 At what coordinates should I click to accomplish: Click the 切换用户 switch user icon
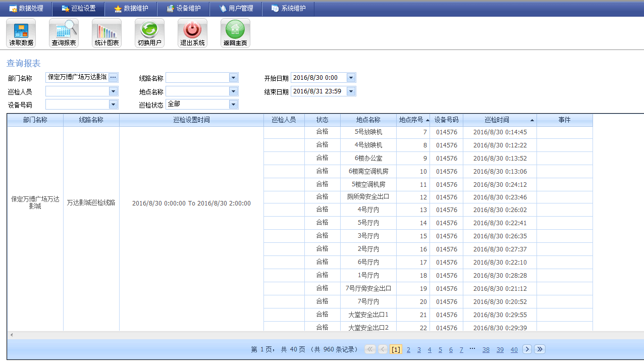coord(149,33)
